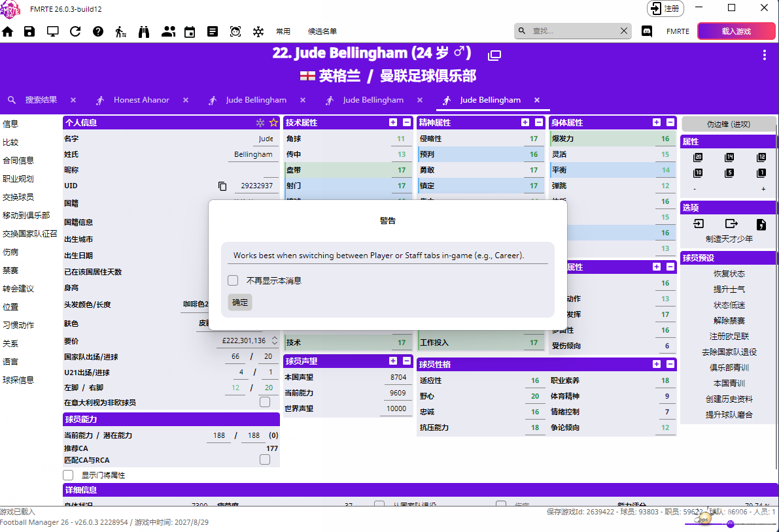Click the 查找 search input field
The height and width of the screenshot is (532, 779).
point(572,31)
